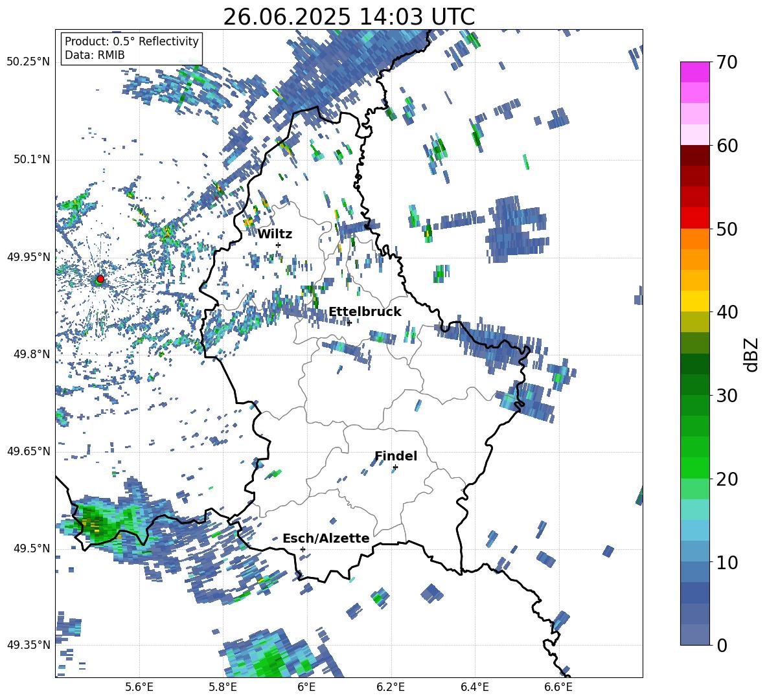The height and width of the screenshot is (700, 767).
Task: Click the 'Data: RMIB' text
Action: 95,55
